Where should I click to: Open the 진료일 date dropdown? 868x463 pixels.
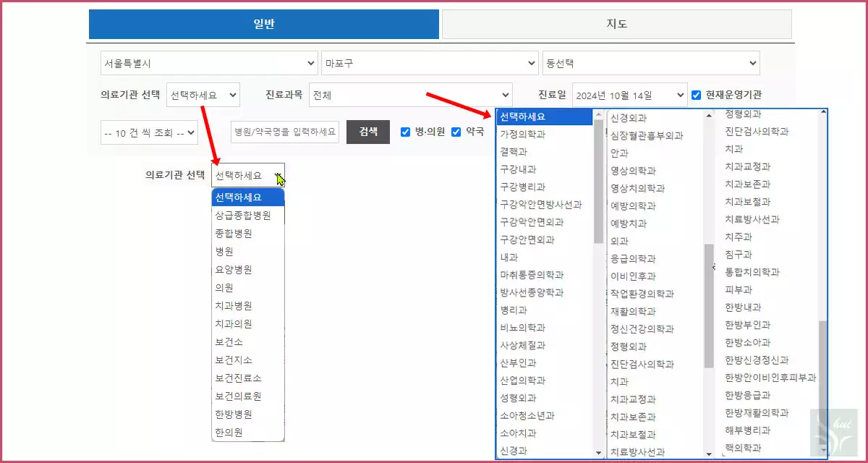[x=629, y=93]
